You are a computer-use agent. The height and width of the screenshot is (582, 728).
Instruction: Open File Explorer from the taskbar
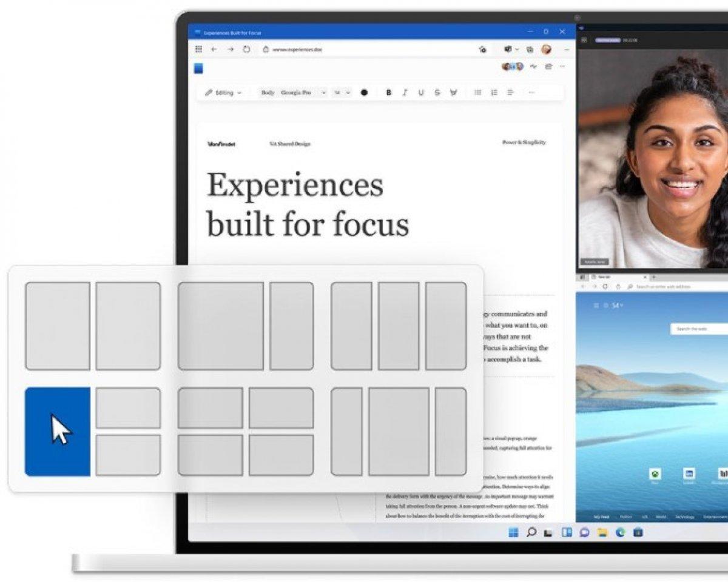[602, 533]
